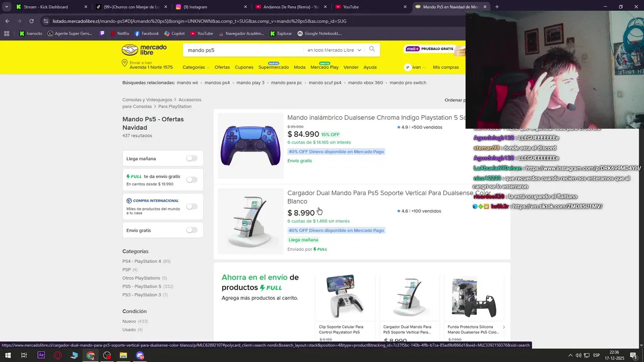Go back with browser back arrow
644x362 pixels.
tap(7, 21)
